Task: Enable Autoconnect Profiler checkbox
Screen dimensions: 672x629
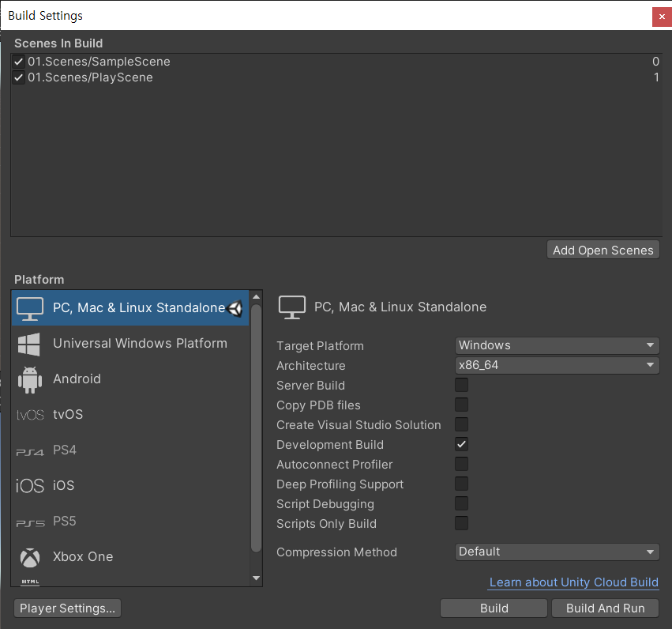Action: coord(462,464)
